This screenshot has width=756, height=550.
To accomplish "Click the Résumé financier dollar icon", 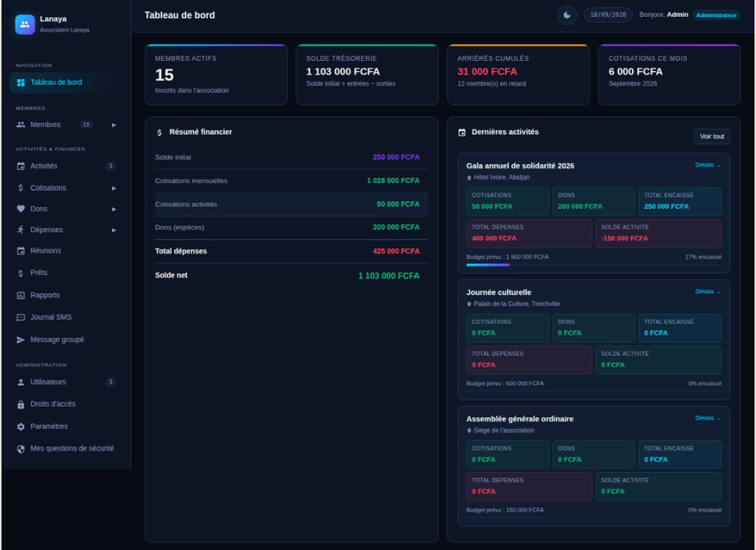I will coord(159,132).
